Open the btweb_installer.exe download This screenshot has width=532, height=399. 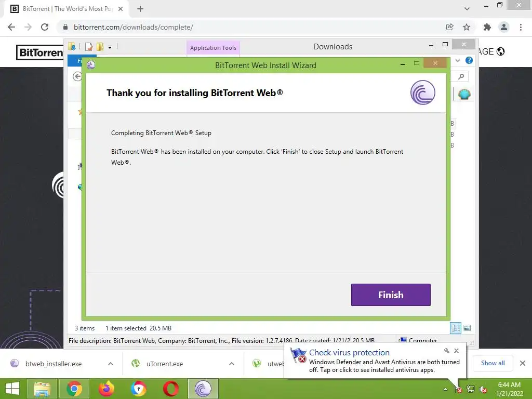[54, 364]
